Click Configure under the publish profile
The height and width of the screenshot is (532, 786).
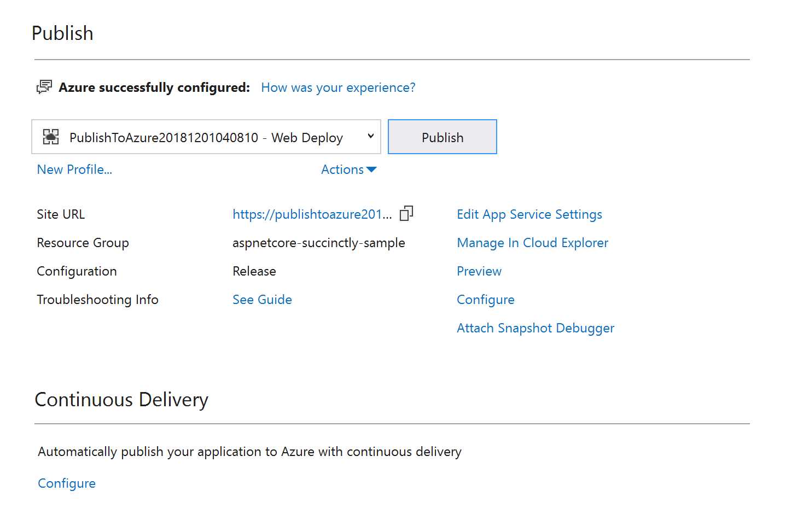pyautogui.click(x=485, y=299)
